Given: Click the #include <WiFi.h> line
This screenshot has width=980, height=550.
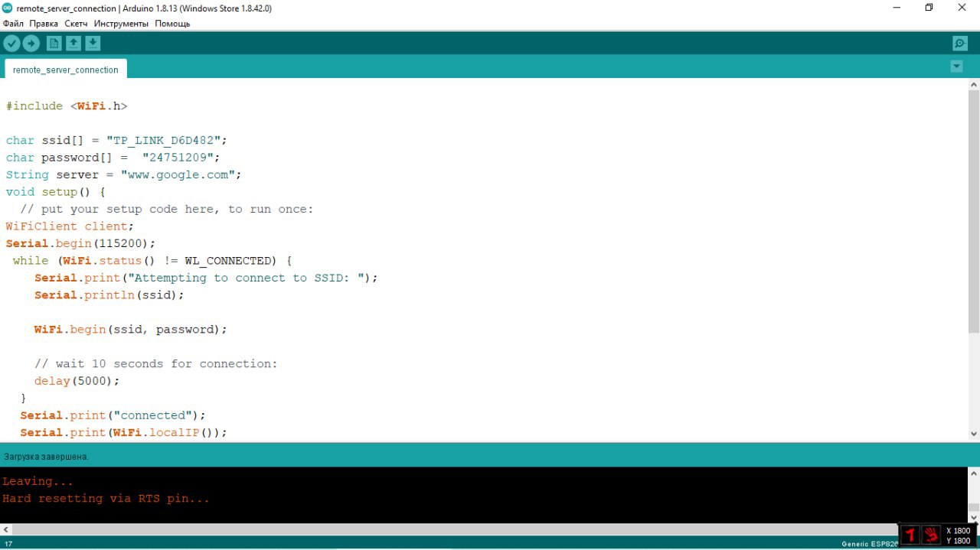Looking at the screenshot, I should coord(67,106).
